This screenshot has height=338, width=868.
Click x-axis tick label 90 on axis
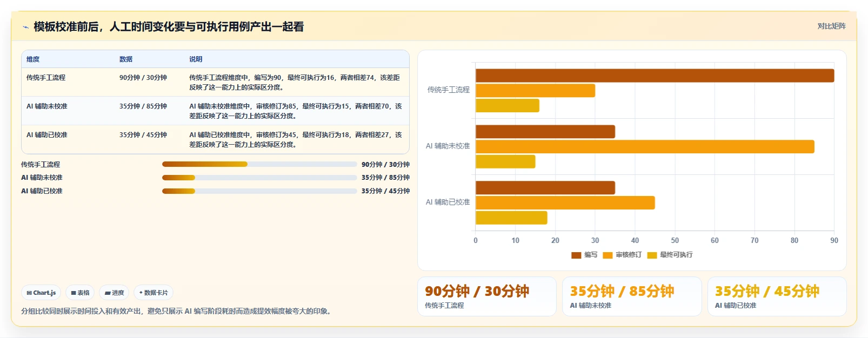click(x=834, y=241)
